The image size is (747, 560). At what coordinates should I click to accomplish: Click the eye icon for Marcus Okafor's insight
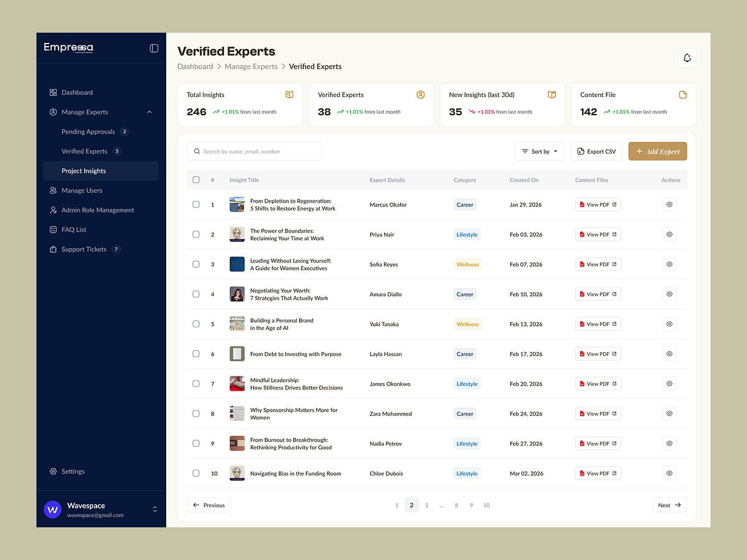pos(669,205)
